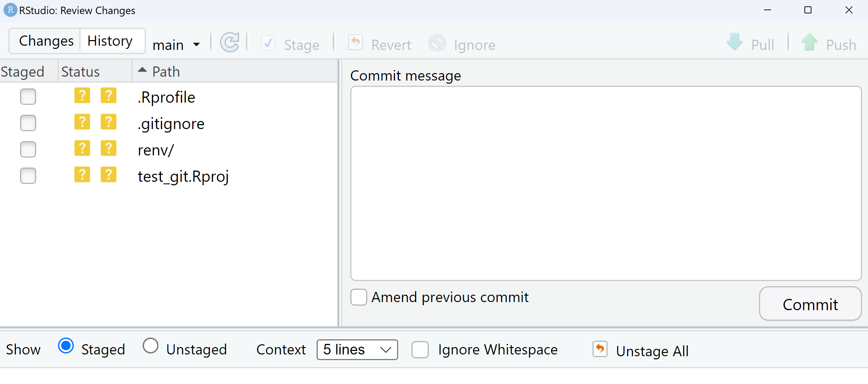
Task: Click in the Commit message text box
Action: point(605,183)
